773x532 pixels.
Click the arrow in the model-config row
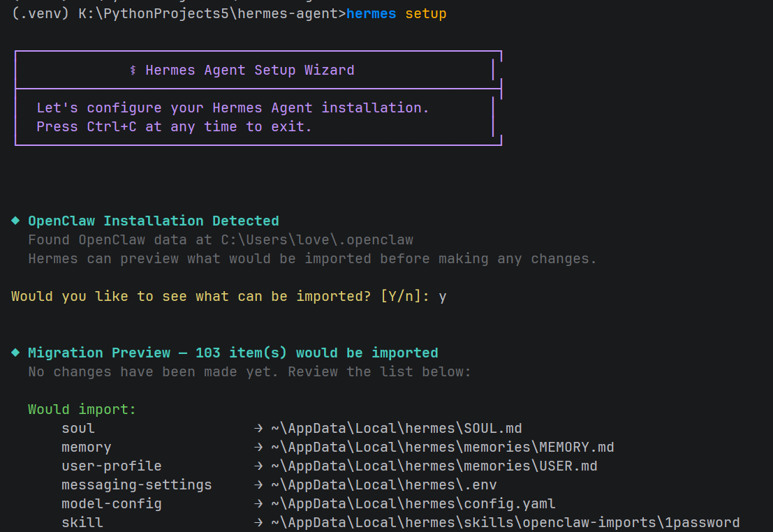[258, 503]
